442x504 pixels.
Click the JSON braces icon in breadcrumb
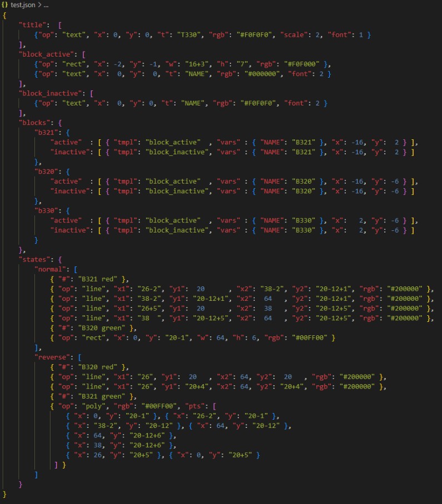tap(6, 4)
